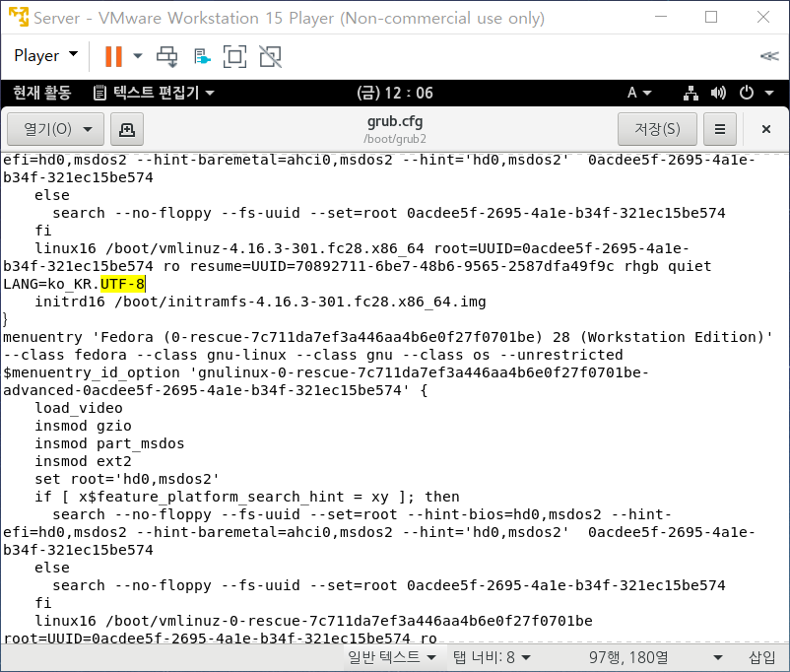Open the power options arrow beside pause
Image resolution: width=790 pixels, height=672 pixels.
(138, 56)
